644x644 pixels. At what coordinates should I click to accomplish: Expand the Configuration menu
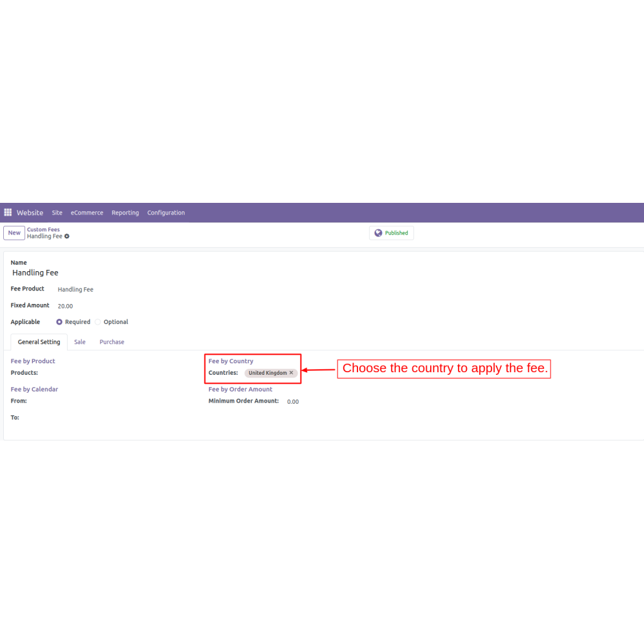[x=166, y=213]
